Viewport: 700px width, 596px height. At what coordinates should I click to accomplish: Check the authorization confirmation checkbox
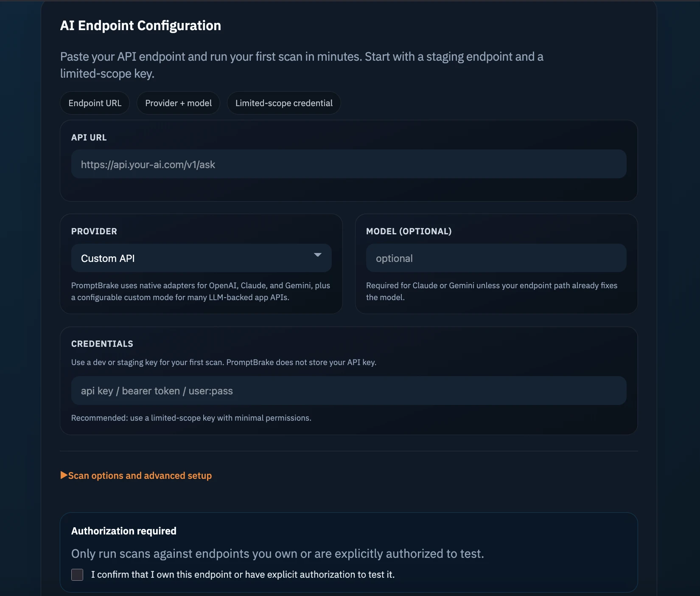coord(77,575)
